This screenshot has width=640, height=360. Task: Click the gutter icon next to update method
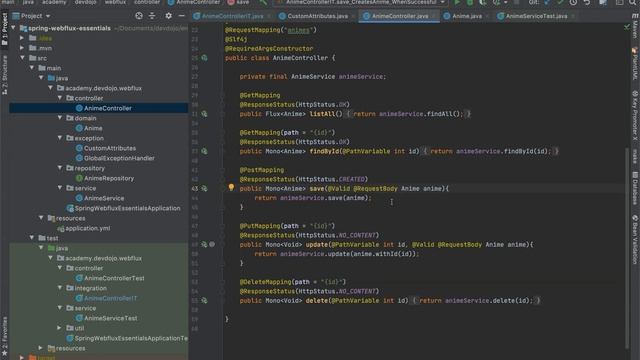[204, 244]
